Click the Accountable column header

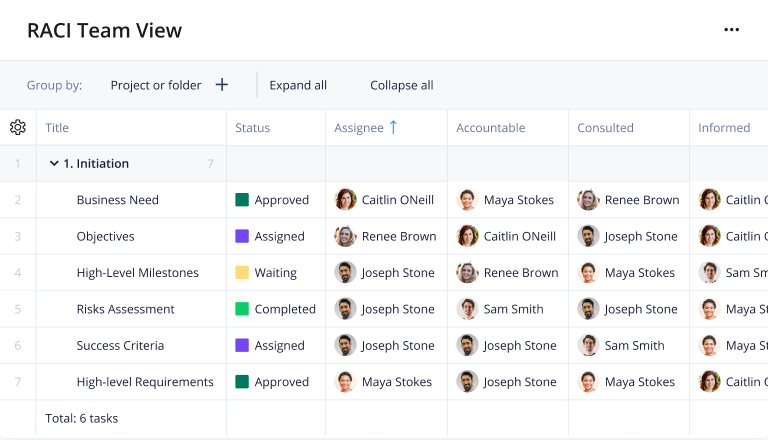coord(490,128)
